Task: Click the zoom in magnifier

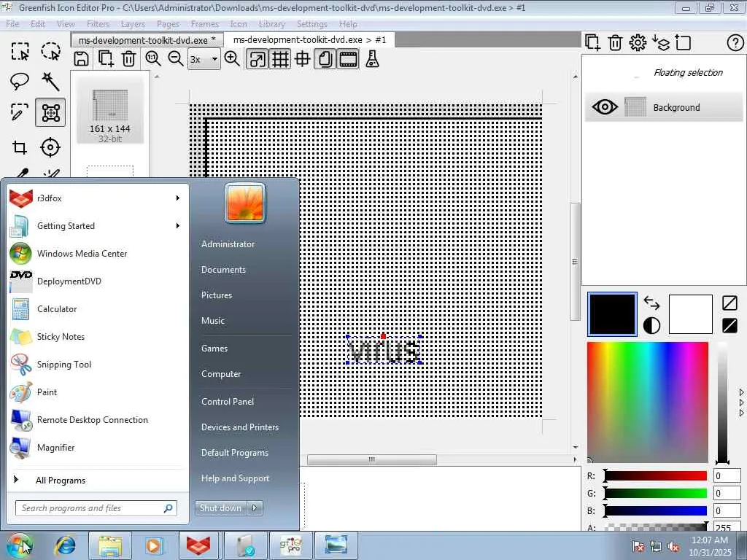Action: coord(232,59)
